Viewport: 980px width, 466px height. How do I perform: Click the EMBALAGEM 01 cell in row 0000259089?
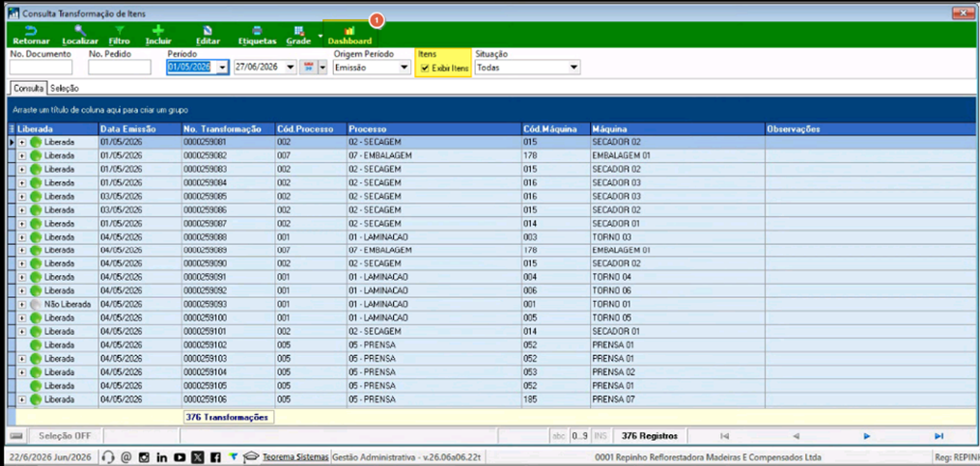(678, 251)
